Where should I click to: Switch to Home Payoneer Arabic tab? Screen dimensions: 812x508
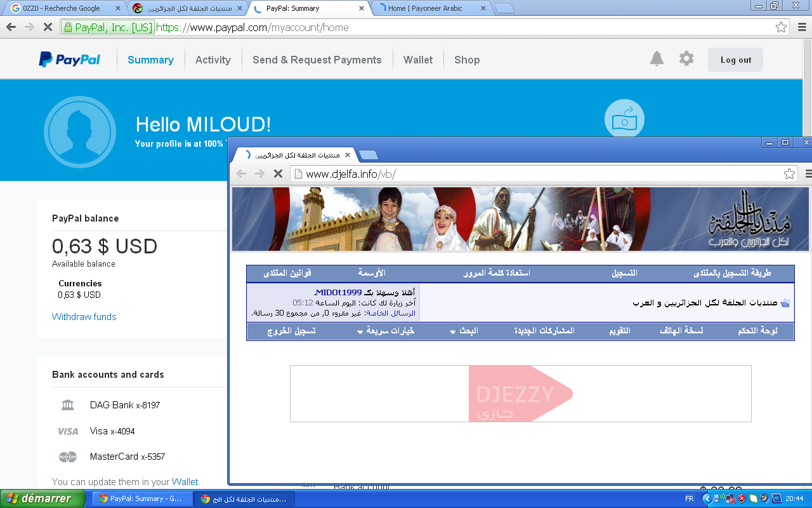tap(431, 8)
